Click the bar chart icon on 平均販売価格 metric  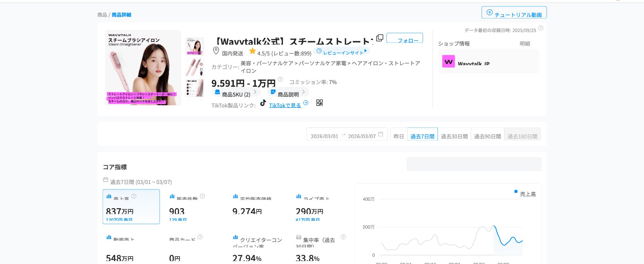[235, 196]
